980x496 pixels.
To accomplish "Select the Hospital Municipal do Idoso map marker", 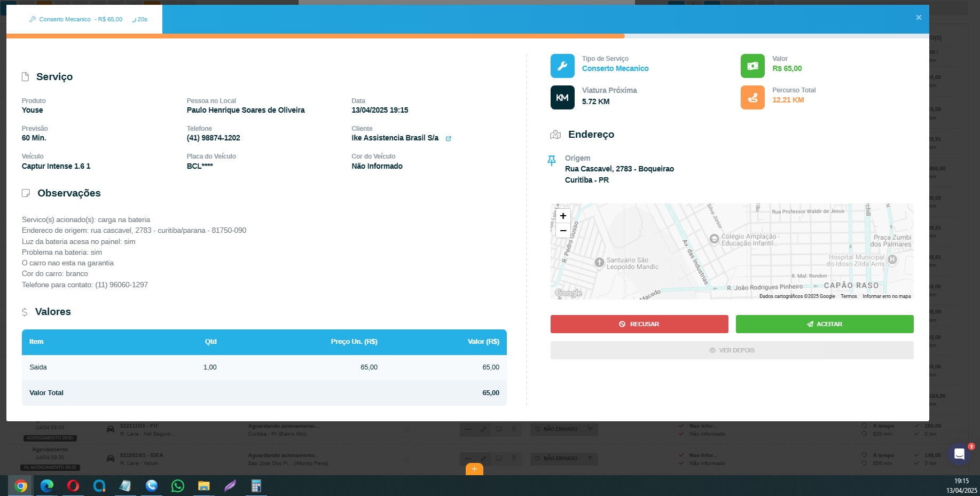I will (892, 259).
